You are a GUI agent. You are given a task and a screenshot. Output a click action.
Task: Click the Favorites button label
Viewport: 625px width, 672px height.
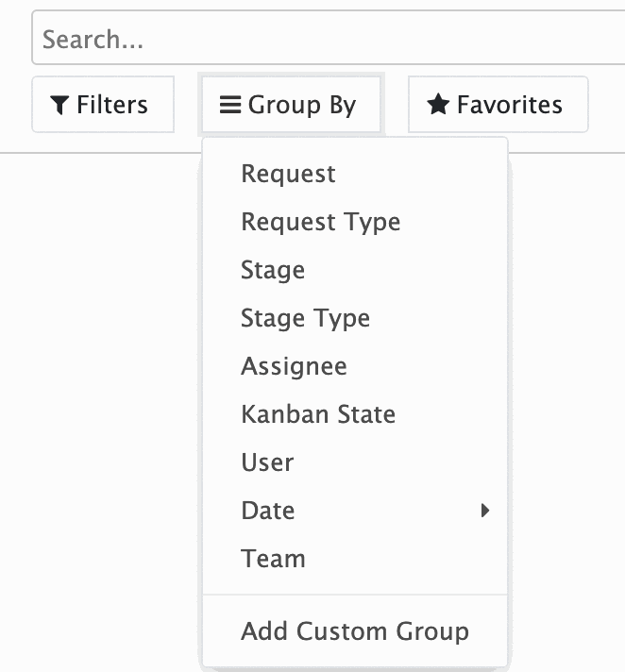509,105
